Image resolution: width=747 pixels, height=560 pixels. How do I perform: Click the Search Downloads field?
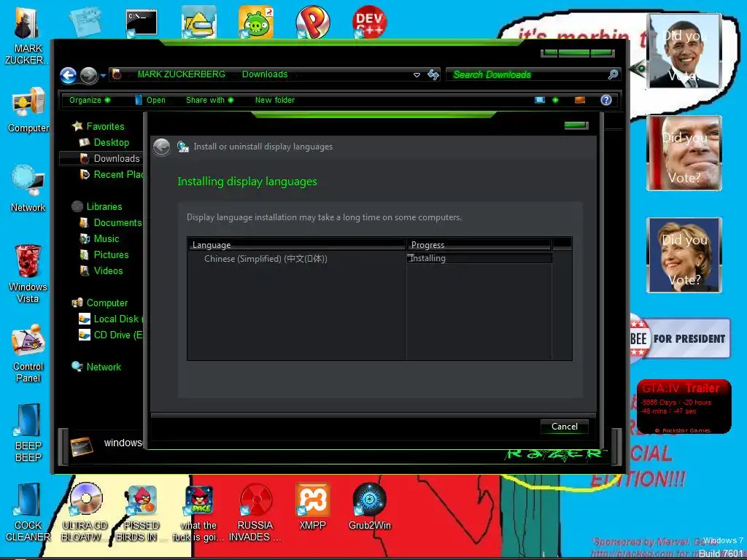point(527,75)
